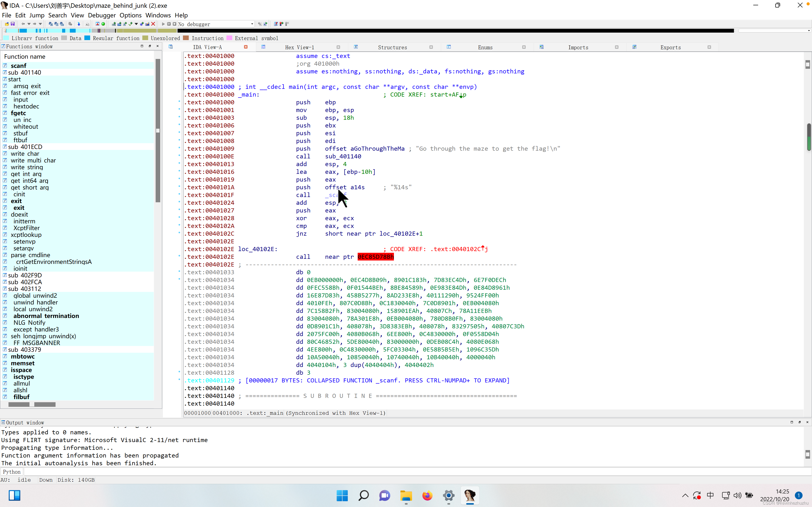This screenshot has width=812, height=507.
Task: Click the pause process icon
Action: coord(169,24)
